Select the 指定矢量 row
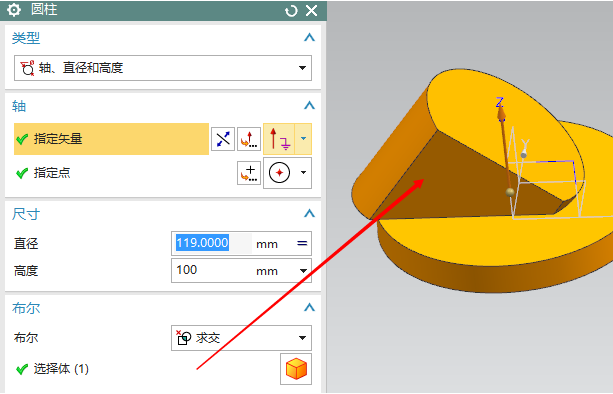613x394 pixels. [x=111, y=139]
